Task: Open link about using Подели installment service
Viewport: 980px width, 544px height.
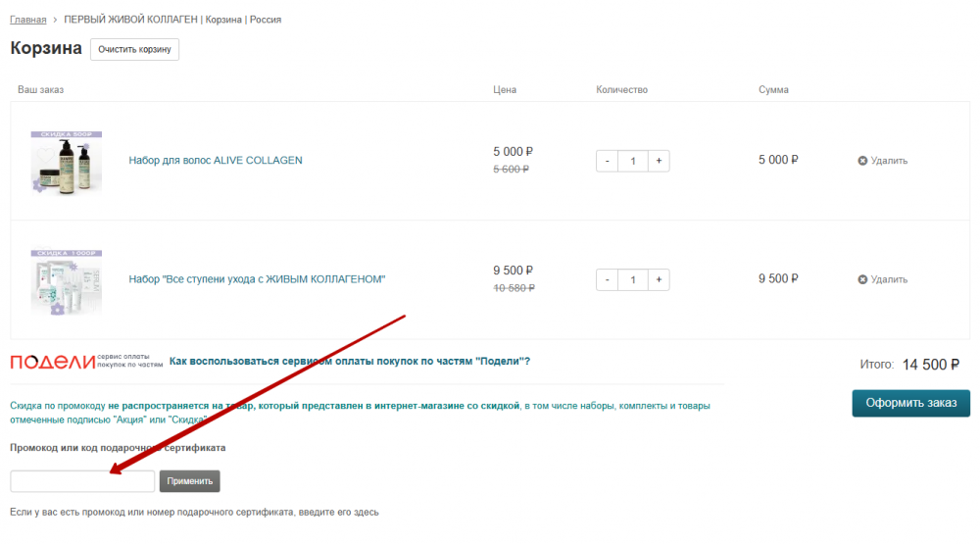Action: 350,361
